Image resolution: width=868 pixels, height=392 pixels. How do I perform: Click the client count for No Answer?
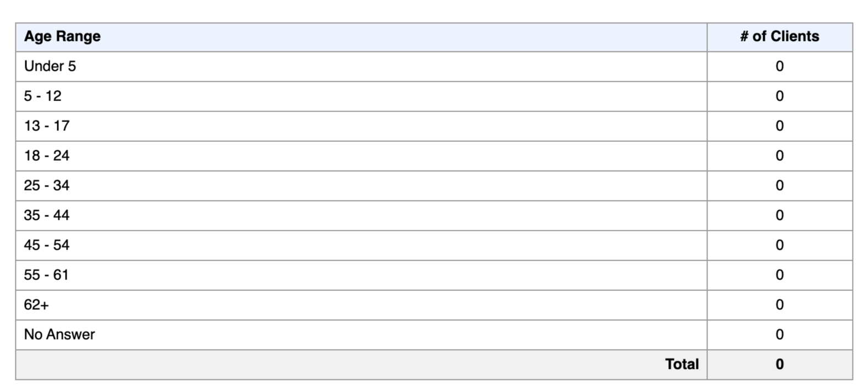(x=780, y=335)
